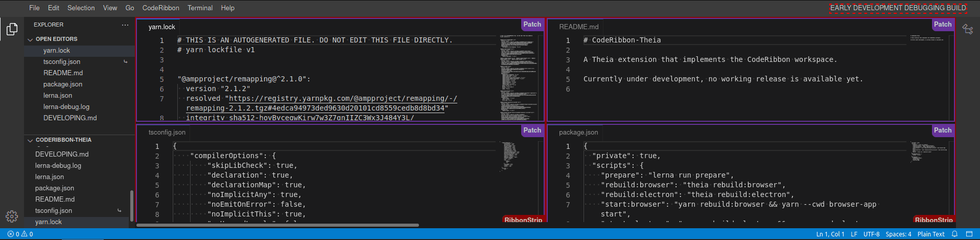Click RibbonStrip label below tsconfig.json pane

[523, 220]
